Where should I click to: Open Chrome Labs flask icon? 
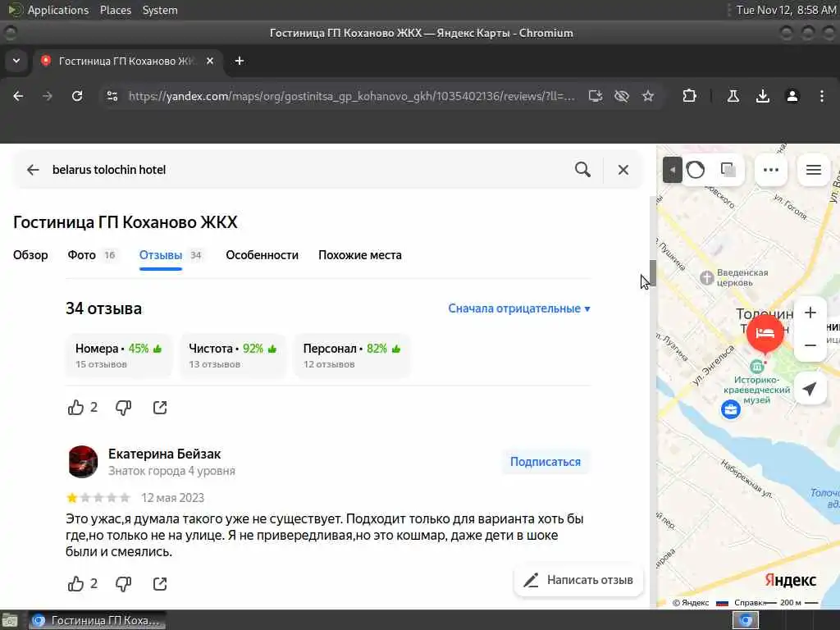[x=733, y=96]
